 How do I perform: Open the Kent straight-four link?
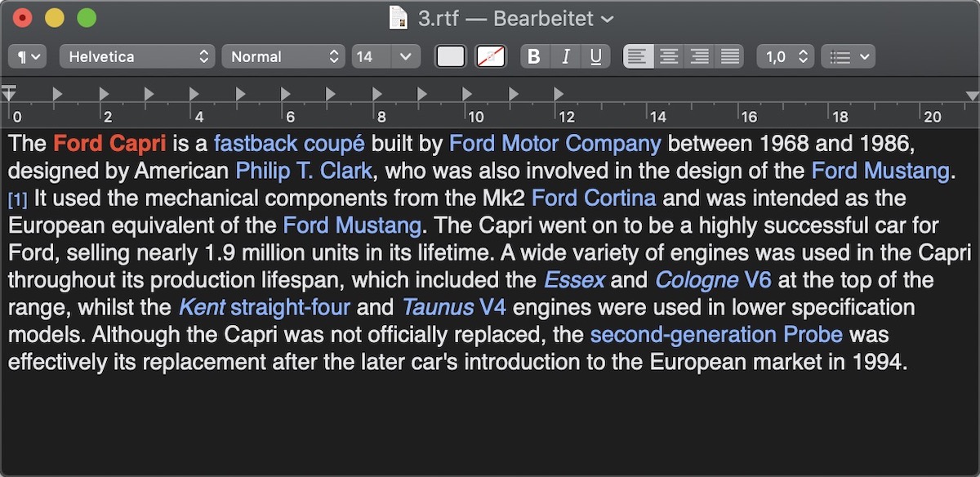pyautogui.click(x=264, y=308)
